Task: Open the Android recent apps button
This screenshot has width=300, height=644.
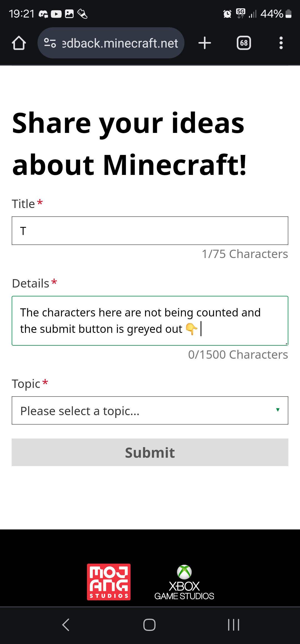Action: (x=233, y=625)
